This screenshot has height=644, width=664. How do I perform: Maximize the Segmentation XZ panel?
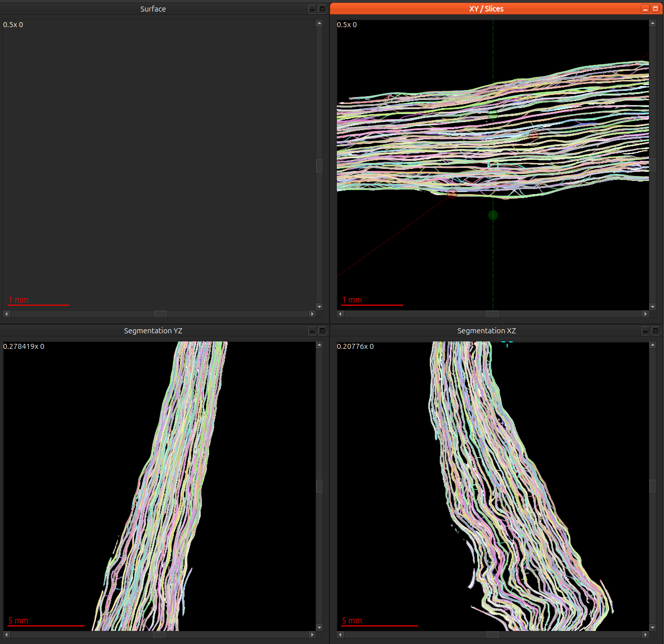pyautogui.click(x=655, y=331)
